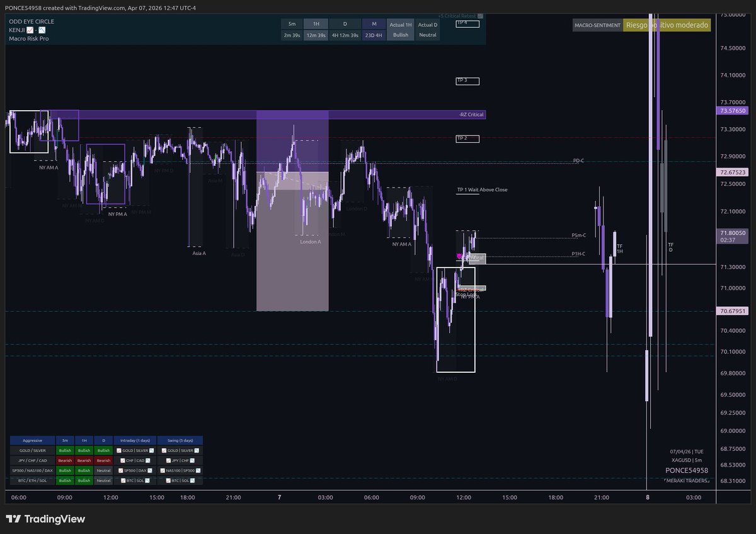Click the 'BTC / ETH / SOL' row label
Image resolution: width=756 pixels, height=534 pixels.
(x=32, y=480)
